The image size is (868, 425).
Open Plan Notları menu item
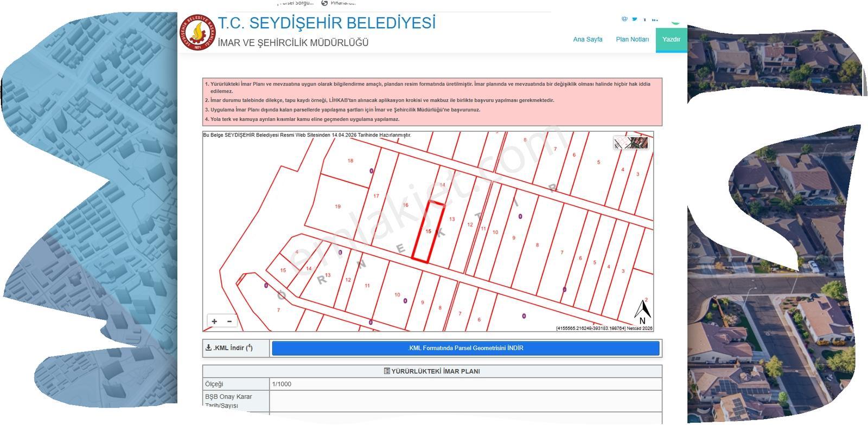(632, 39)
